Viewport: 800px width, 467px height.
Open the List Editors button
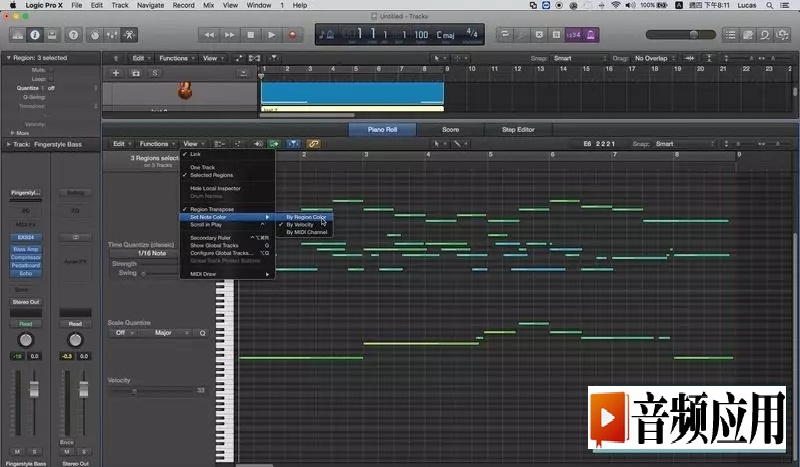coord(731,35)
